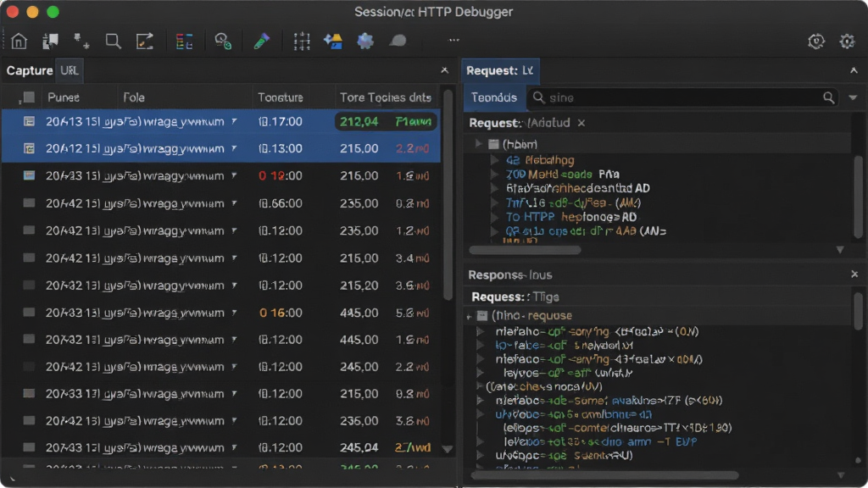Select the Teondds tab
The image size is (868, 488).
[x=494, y=98]
